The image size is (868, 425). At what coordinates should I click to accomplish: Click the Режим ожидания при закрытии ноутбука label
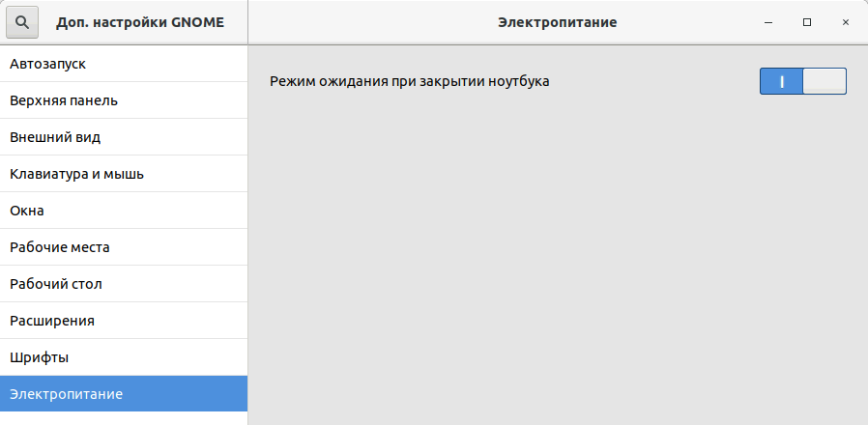[410, 81]
